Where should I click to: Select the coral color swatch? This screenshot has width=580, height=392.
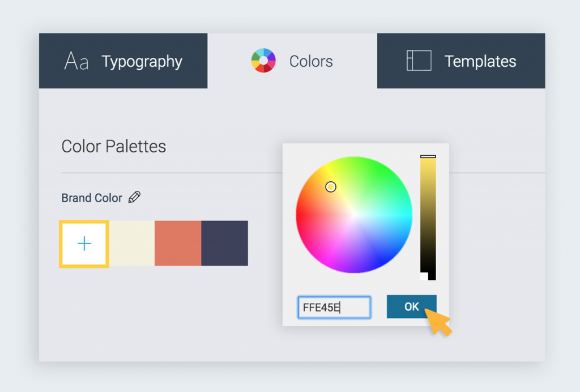(178, 242)
